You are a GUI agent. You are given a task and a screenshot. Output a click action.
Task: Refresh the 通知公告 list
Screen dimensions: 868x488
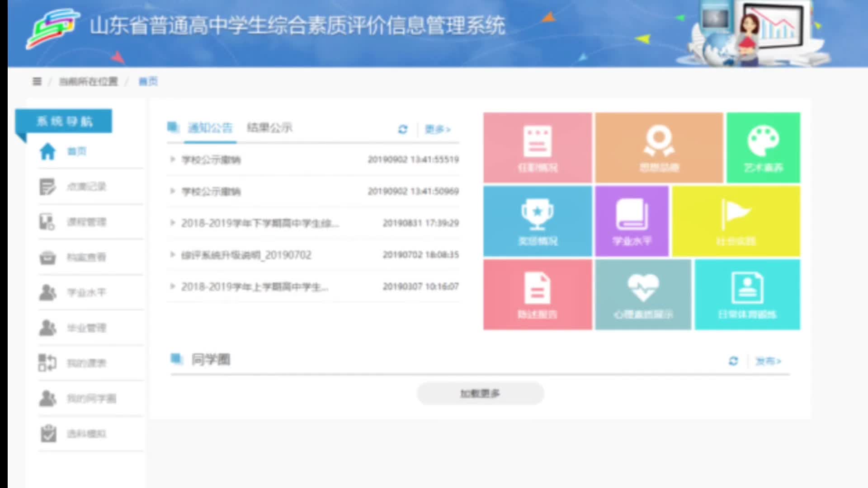[x=402, y=129]
